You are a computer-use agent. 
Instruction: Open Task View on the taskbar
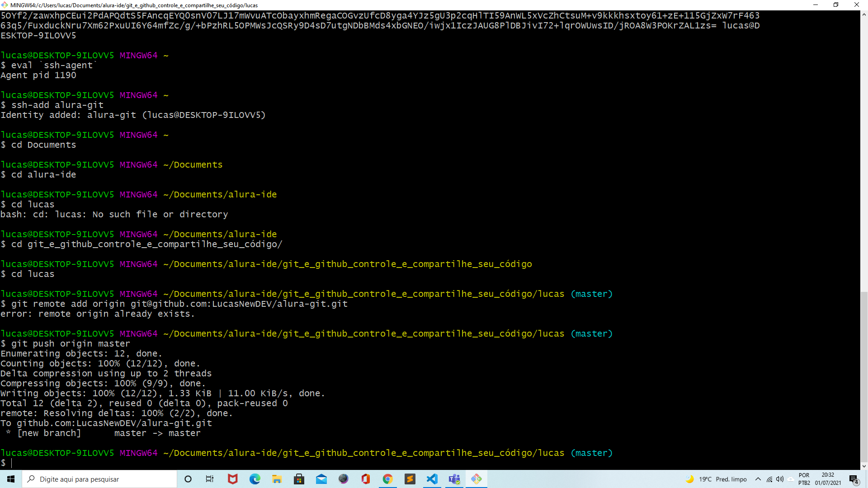(210, 479)
